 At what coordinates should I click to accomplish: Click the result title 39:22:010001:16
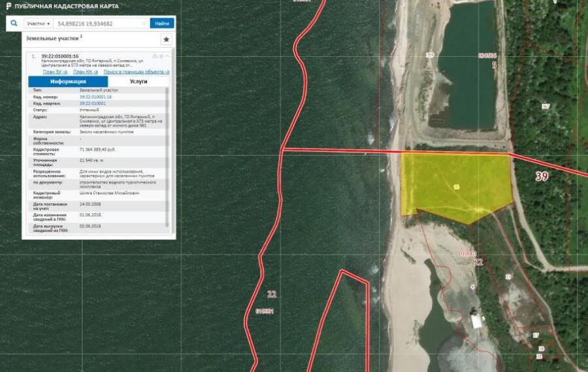click(x=59, y=57)
